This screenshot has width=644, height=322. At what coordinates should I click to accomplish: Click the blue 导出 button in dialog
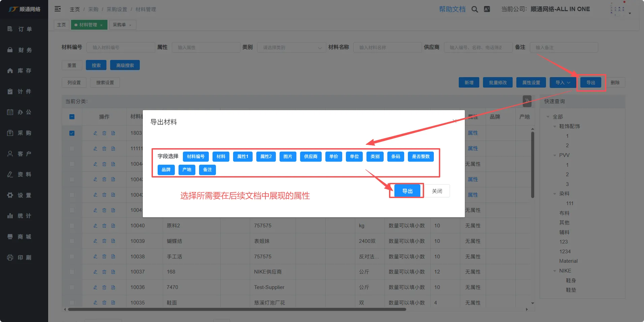coord(407,191)
